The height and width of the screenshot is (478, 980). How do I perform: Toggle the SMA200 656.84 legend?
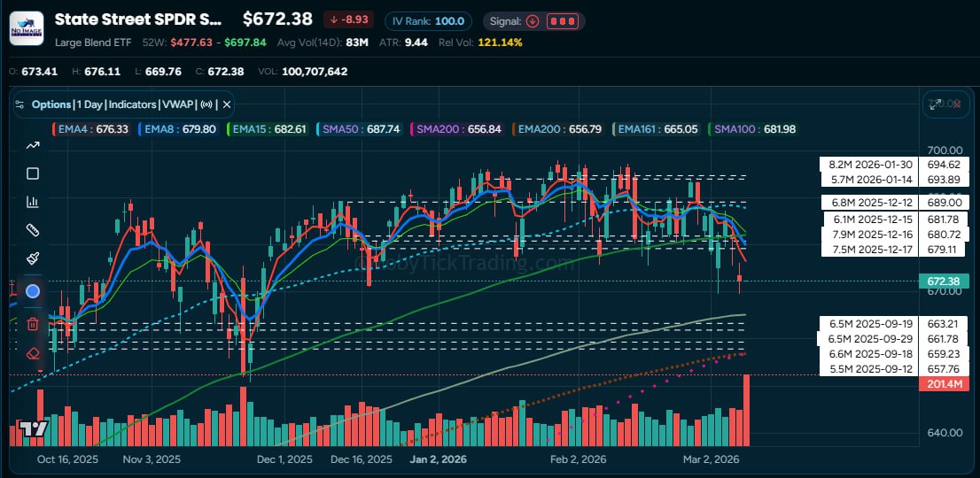tap(456, 129)
